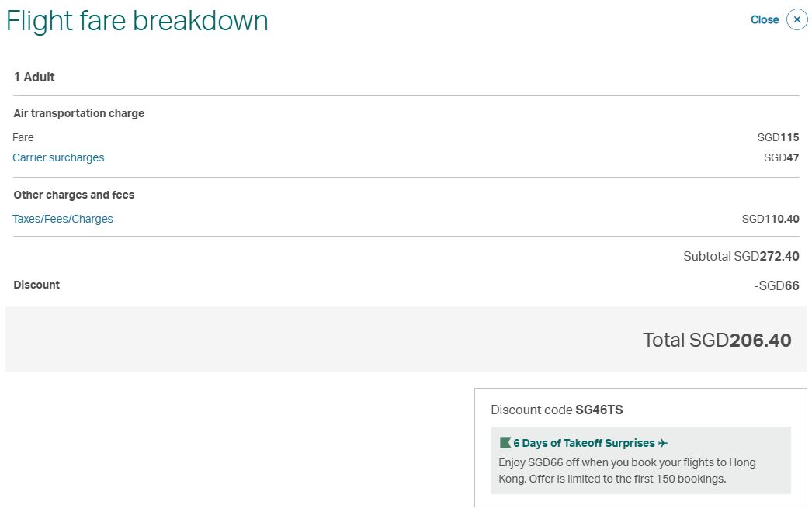Screen dimensions: 812x512
Task: Click the Enjoy SGD66 off promo description
Action: pos(627,471)
